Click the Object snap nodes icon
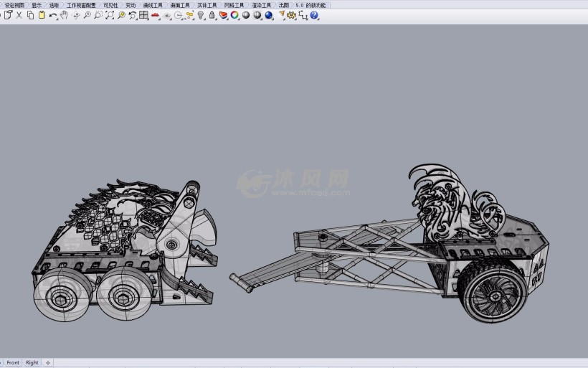The image size is (588, 368). (190, 15)
